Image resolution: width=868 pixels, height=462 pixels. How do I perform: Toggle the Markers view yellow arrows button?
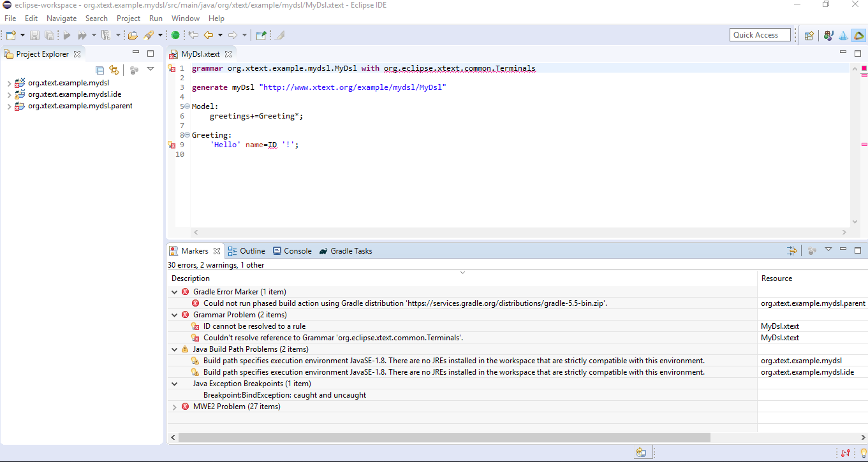point(792,251)
